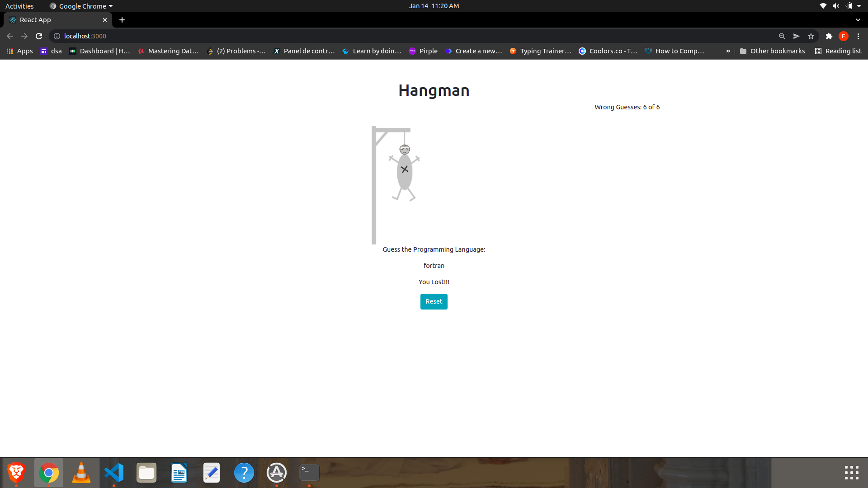Image resolution: width=868 pixels, height=488 pixels.
Task: Click the share page arrow icon
Action: pyautogui.click(x=796, y=36)
